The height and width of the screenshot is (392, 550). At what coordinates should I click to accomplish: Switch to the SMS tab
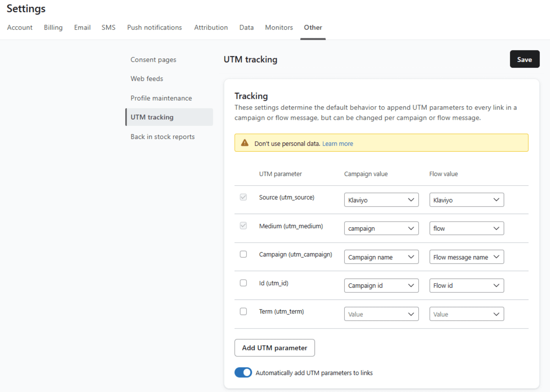(108, 28)
